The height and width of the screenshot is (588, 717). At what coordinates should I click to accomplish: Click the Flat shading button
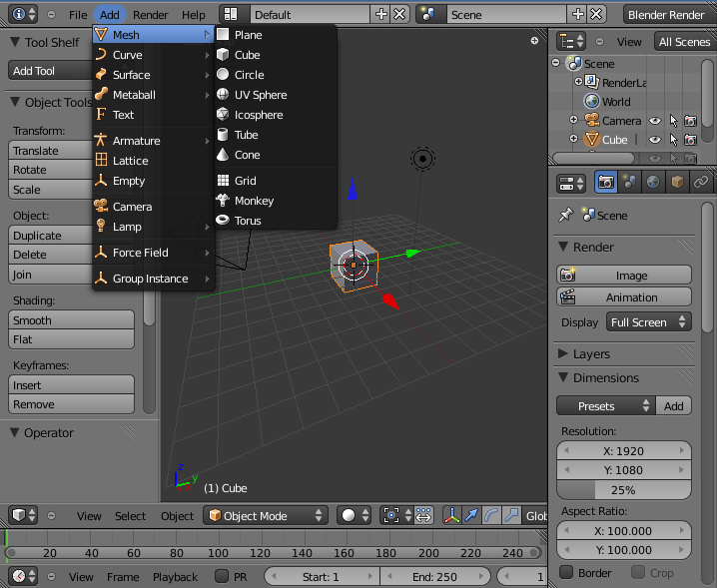point(71,339)
